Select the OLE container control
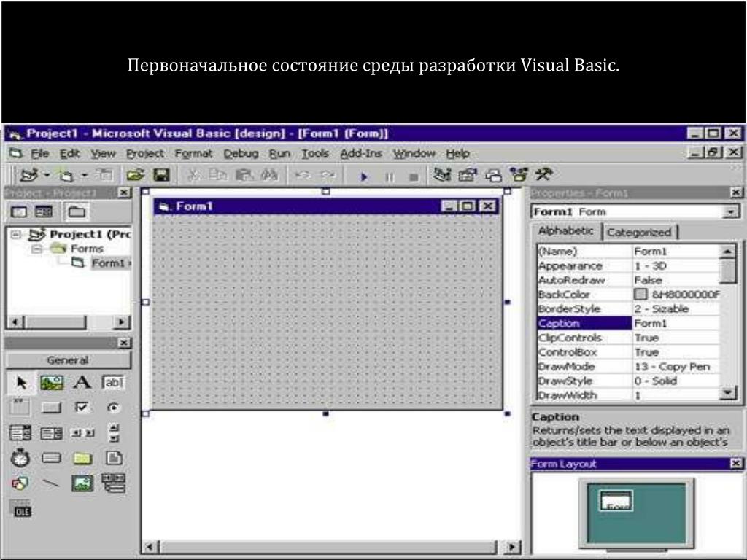This screenshot has height=560, width=747. pos(20,509)
